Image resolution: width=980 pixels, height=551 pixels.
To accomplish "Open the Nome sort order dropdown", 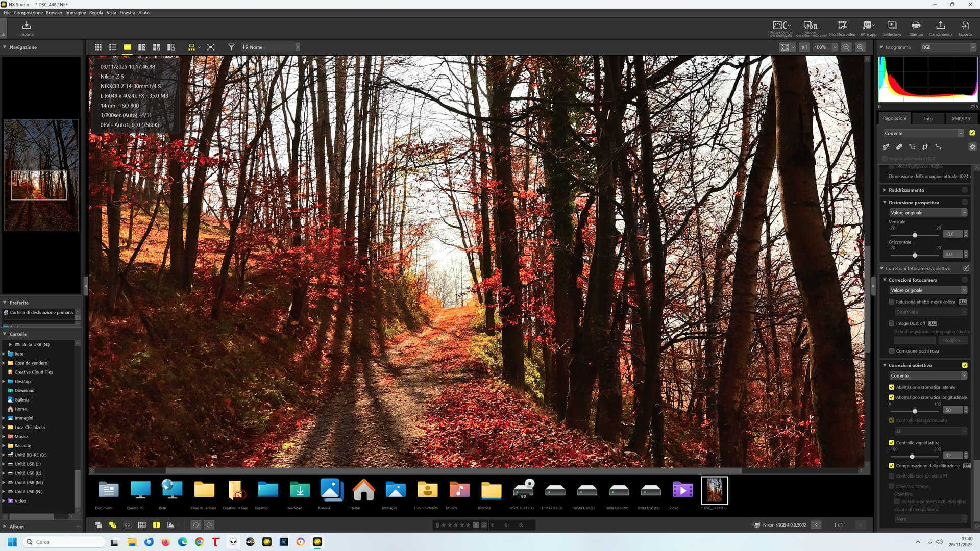I will tap(271, 47).
